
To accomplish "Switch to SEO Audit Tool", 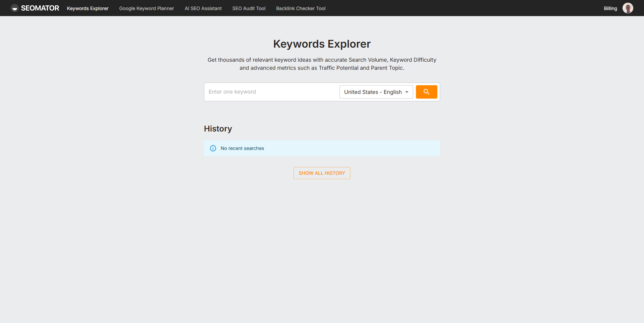I will [249, 8].
